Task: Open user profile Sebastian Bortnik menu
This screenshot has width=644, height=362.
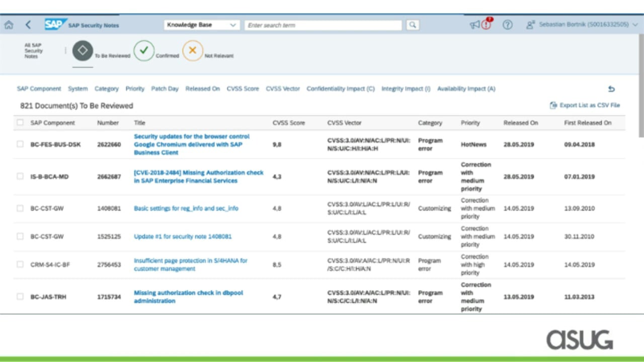Action: (x=582, y=25)
